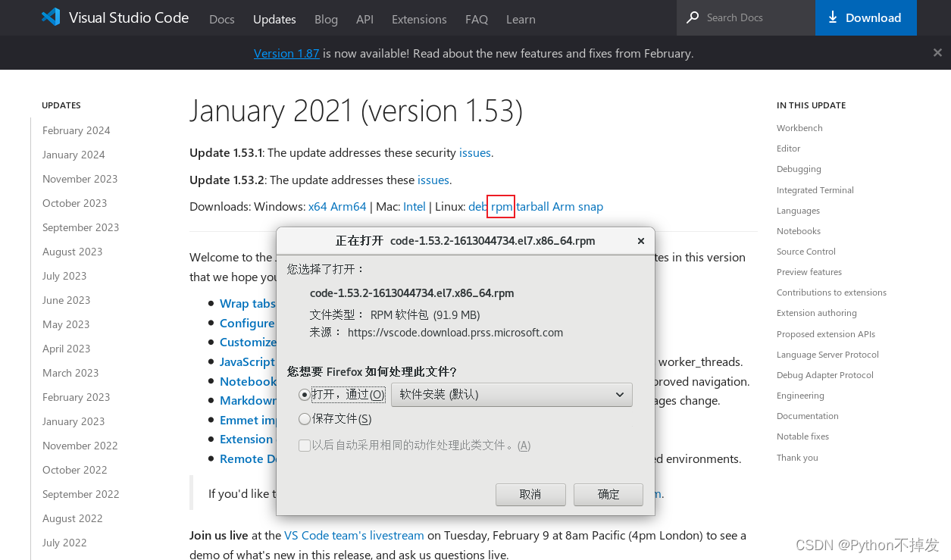Click the Visual Studio Code logo icon
This screenshot has height=560, width=951.
51,17
